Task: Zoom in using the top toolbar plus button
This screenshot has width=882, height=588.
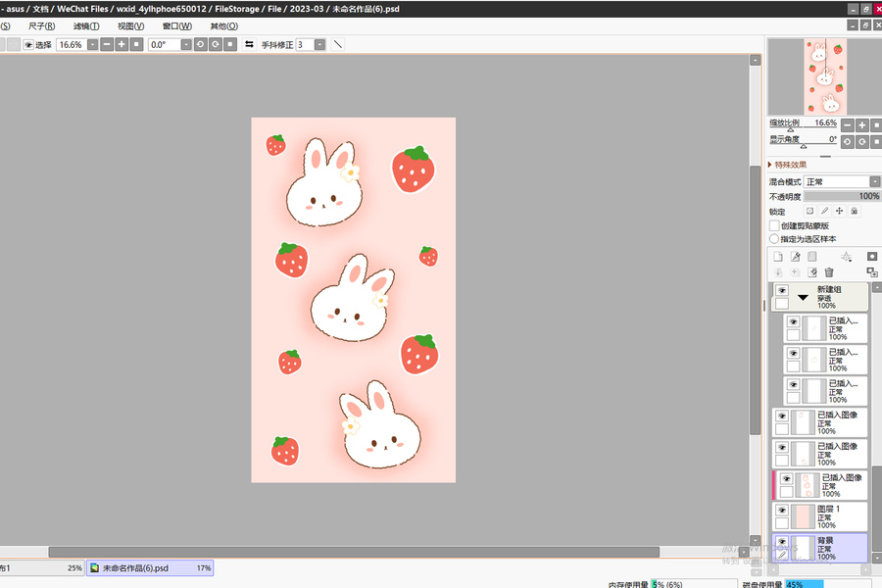Action: tap(122, 44)
